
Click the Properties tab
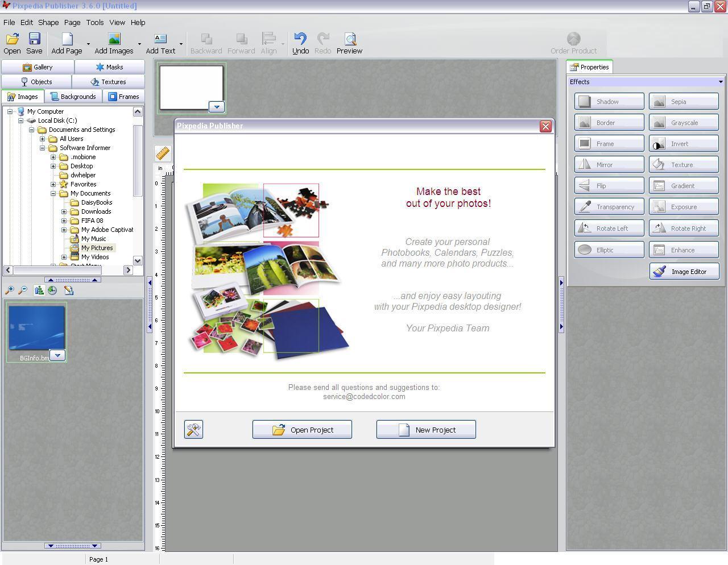click(589, 67)
